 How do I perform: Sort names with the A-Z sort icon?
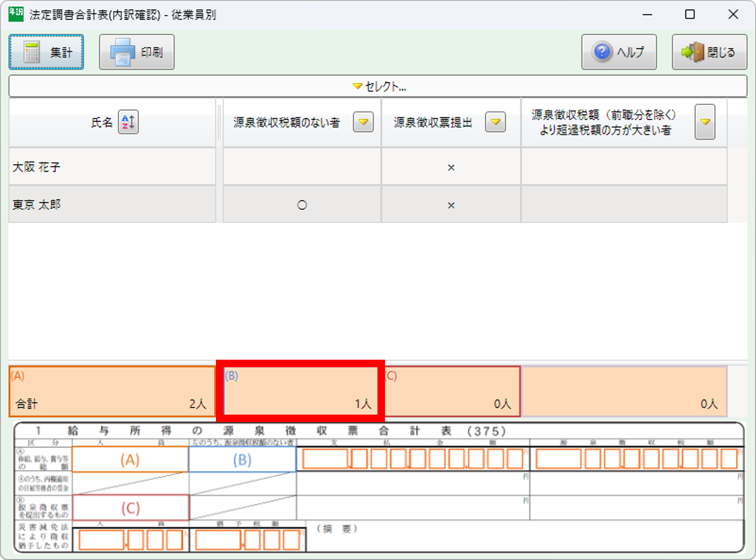pos(128,122)
